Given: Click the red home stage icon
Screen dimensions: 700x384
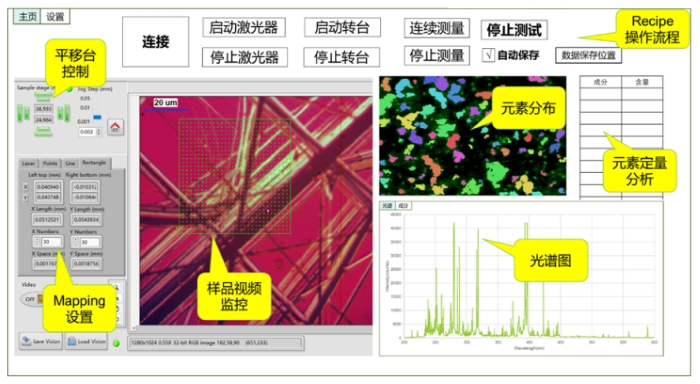Looking at the screenshot, I should coord(115,127).
